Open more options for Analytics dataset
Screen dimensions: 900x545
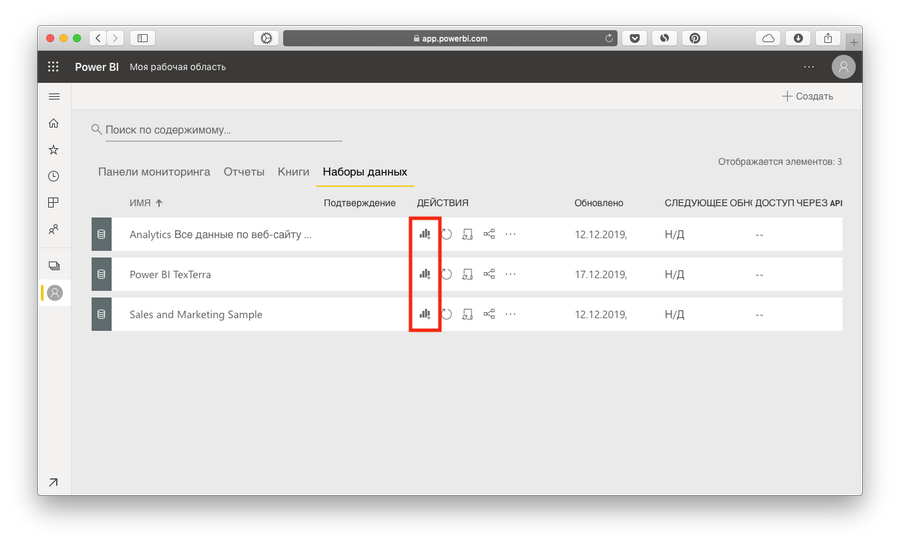coord(511,234)
